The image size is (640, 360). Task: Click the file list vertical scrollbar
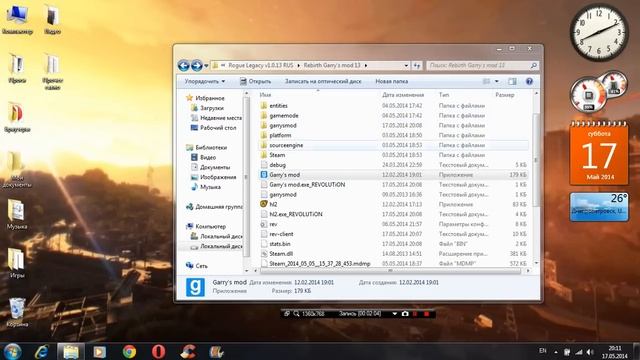click(x=536, y=160)
